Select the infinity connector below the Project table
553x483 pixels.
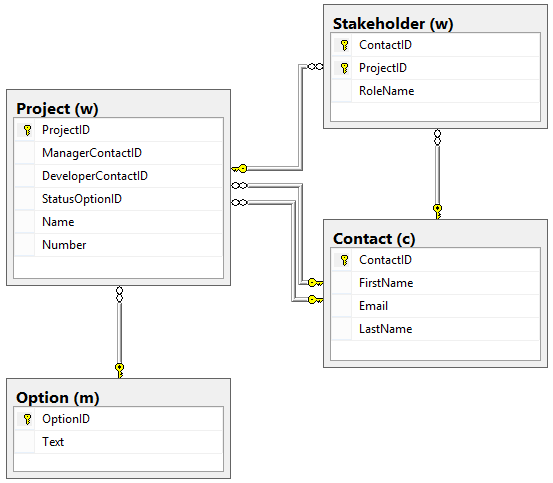[120, 295]
